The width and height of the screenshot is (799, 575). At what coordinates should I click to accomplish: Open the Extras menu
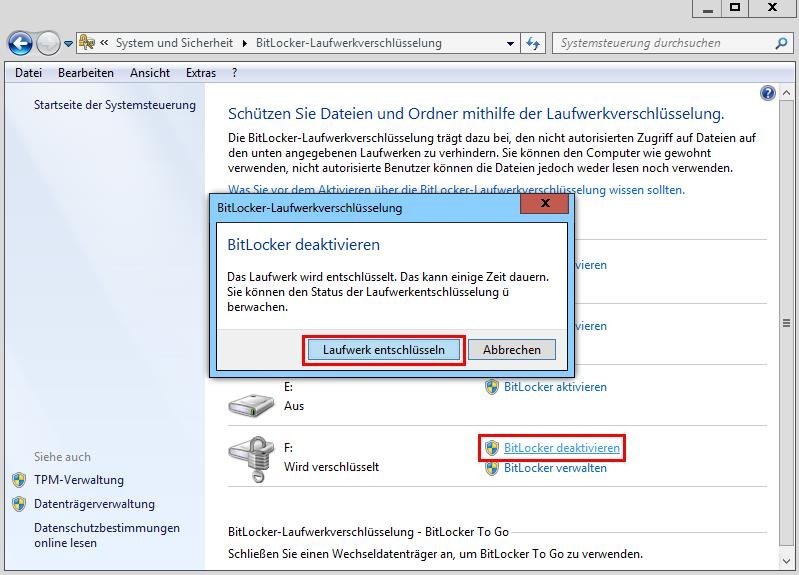tap(201, 73)
